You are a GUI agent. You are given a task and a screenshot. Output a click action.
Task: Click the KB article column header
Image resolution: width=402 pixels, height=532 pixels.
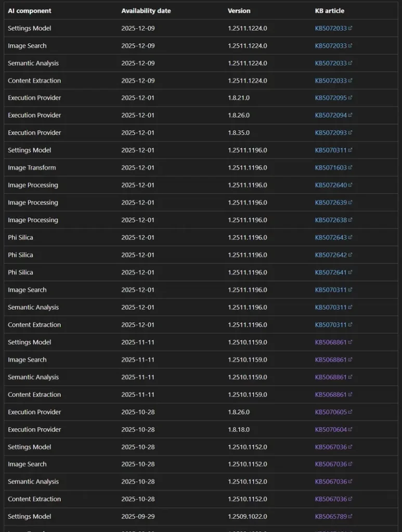pos(330,11)
